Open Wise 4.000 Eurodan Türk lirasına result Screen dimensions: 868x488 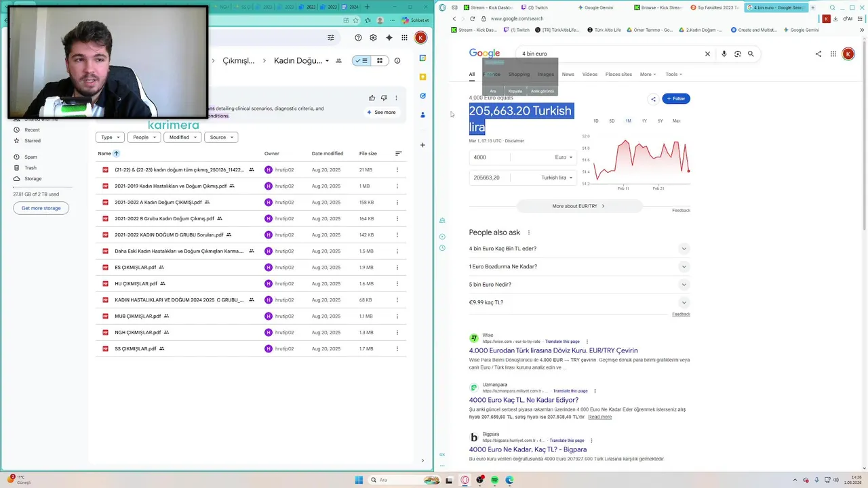[x=553, y=350]
